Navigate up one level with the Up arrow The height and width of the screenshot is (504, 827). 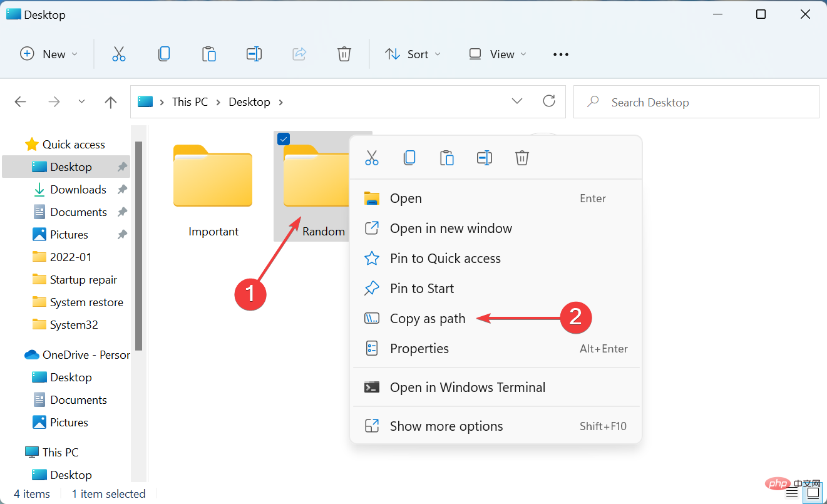(111, 102)
